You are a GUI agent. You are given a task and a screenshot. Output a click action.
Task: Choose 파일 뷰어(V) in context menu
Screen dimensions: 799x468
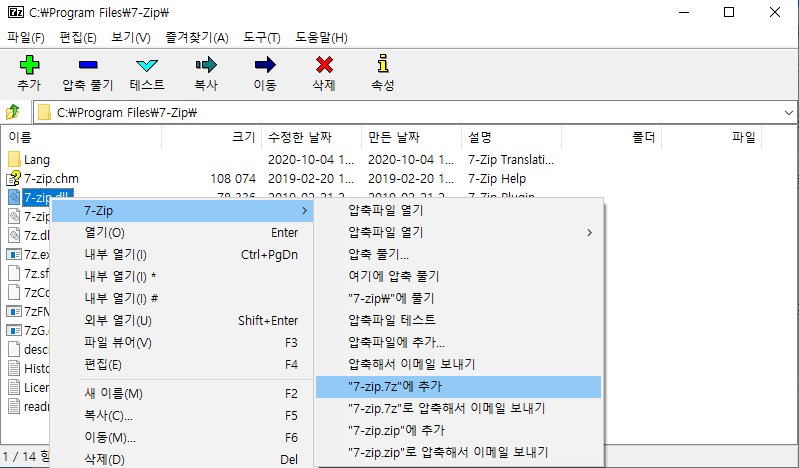coord(182,342)
